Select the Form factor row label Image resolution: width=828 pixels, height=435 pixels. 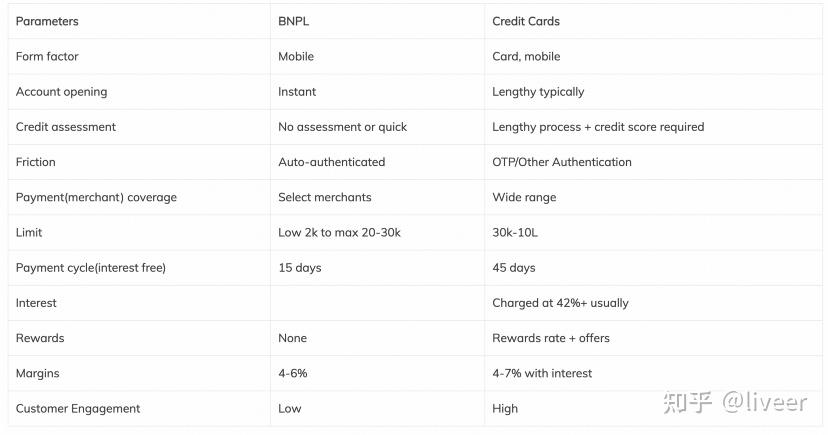point(47,56)
